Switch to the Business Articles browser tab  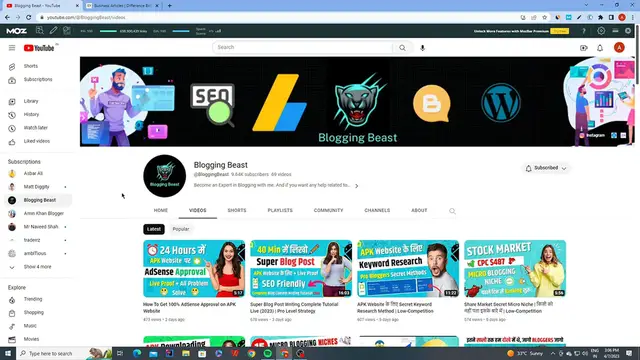point(122,6)
